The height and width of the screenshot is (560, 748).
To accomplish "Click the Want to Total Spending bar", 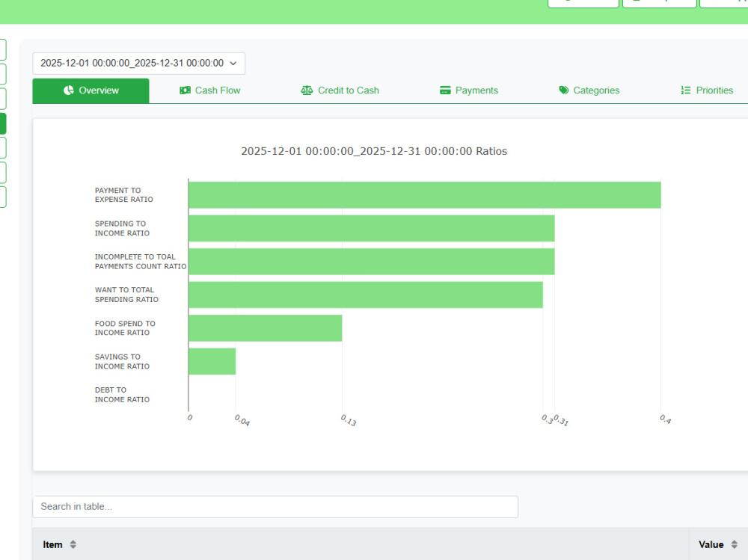I will click(x=366, y=295).
